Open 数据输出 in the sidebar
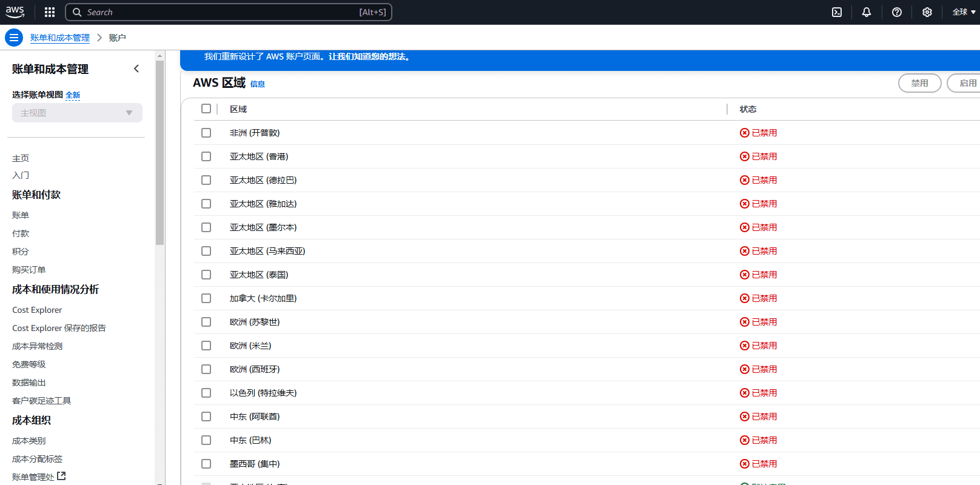 coord(29,383)
